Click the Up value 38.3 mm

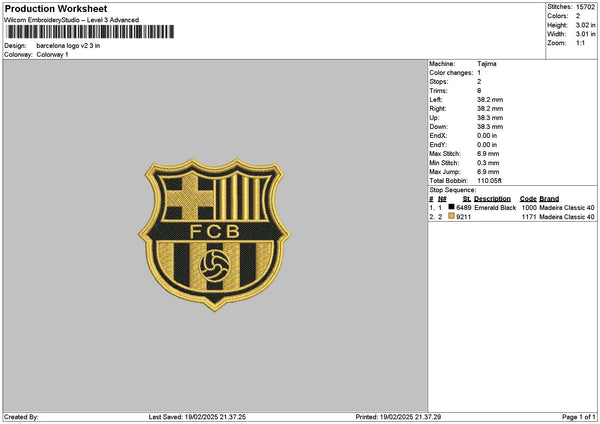point(490,118)
